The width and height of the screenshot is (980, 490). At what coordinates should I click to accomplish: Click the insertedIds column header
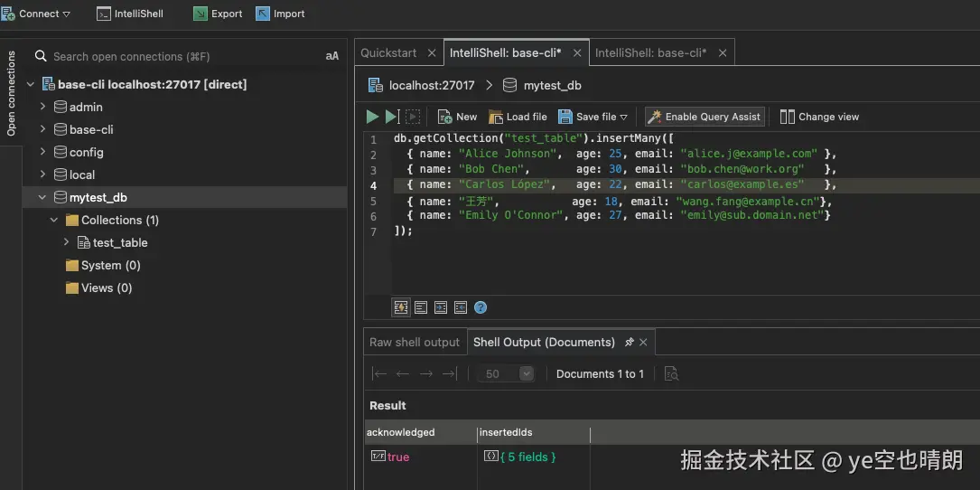[x=534, y=432]
